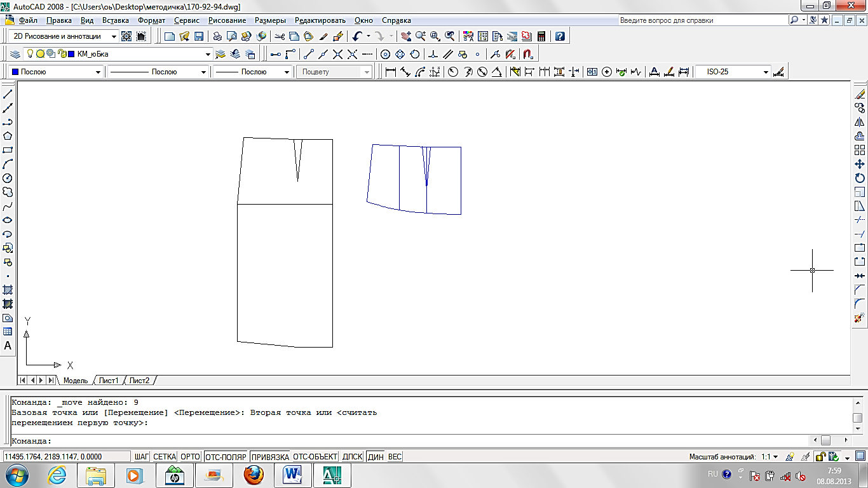This screenshot has height=488, width=868.
Task: Select the Radius dimension tool
Action: click(x=453, y=72)
